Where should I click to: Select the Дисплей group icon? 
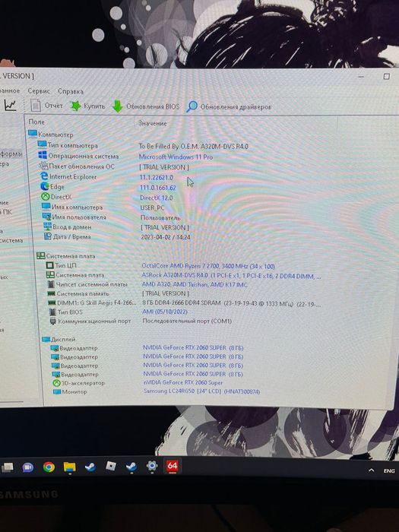pos(46,339)
